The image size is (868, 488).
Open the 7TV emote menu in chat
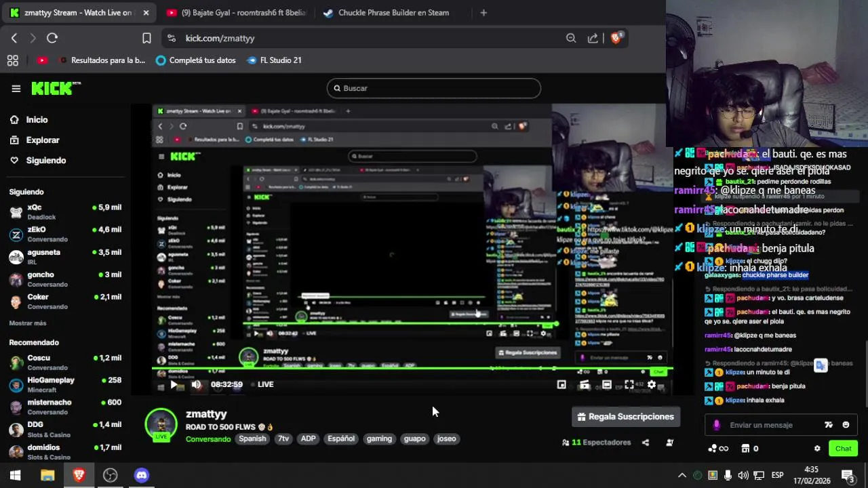click(x=828, y=425)
